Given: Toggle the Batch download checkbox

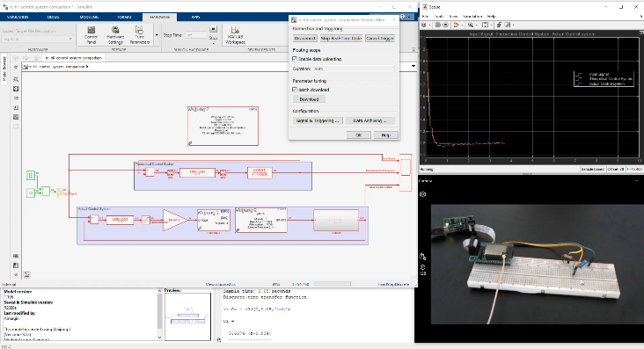Looking at the screenshot, I should pyautogui.click(x=295, y=90).
